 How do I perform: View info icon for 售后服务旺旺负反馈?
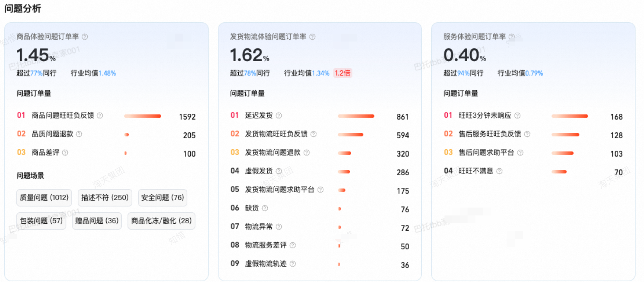(527, 134)
